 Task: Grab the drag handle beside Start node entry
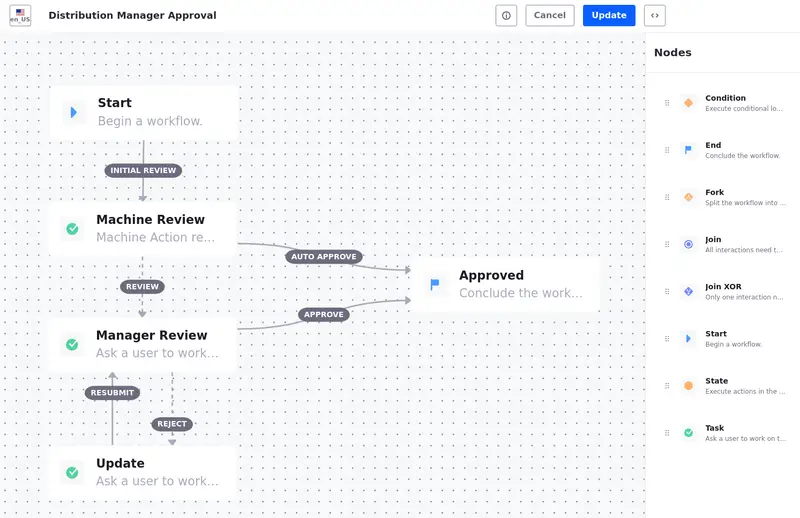[667, 339]
